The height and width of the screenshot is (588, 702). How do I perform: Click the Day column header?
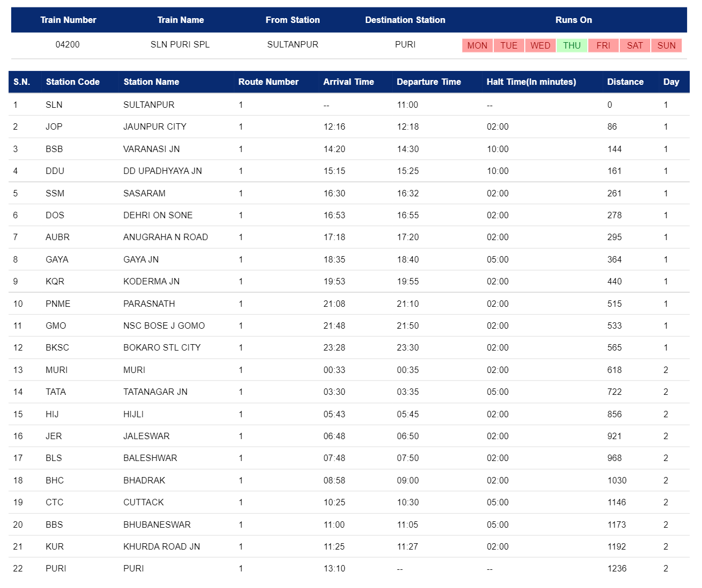(x=671, y=82)
